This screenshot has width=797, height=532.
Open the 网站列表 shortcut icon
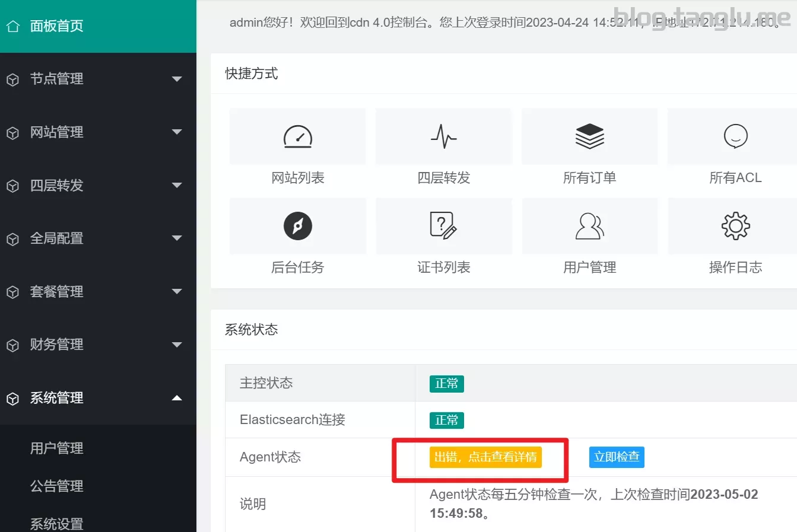click(x=297, y=136)
